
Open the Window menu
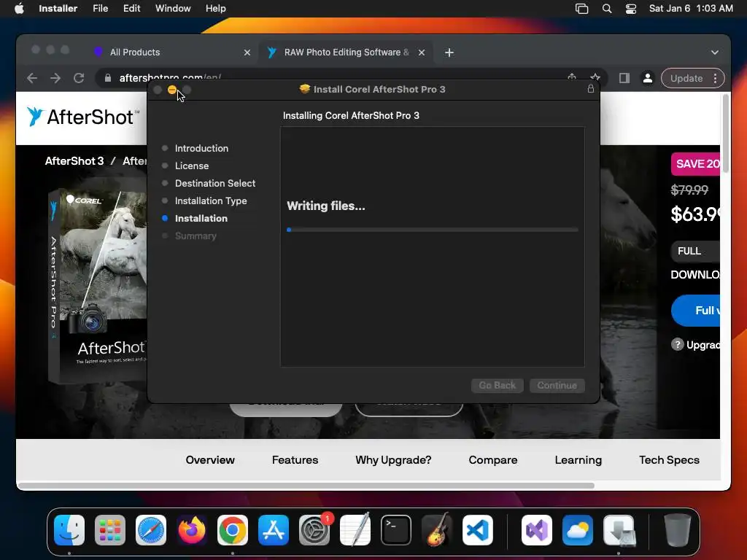pos(173,9)
